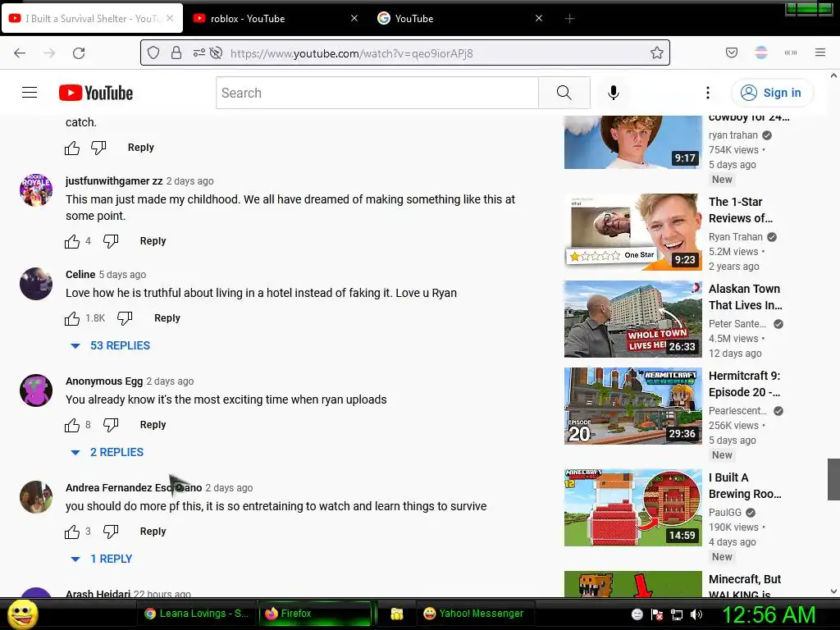Like Celine's comment

pyautogui.click(x=72, y=319)
